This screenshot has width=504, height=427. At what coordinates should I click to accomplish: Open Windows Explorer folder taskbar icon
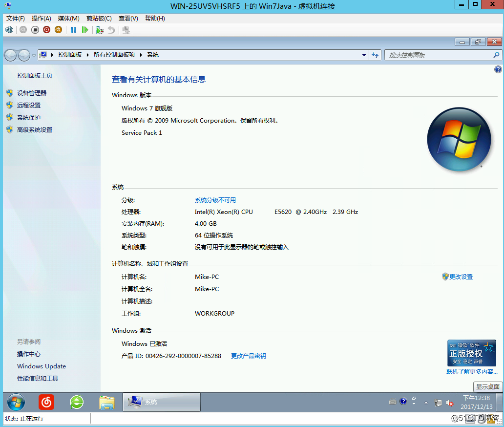[107, 402]
